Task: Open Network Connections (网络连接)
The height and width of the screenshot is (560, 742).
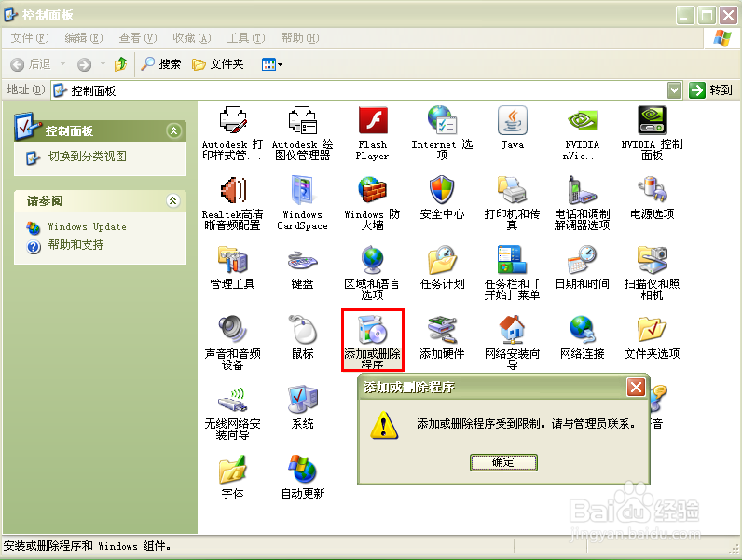Action: (582, 337)
